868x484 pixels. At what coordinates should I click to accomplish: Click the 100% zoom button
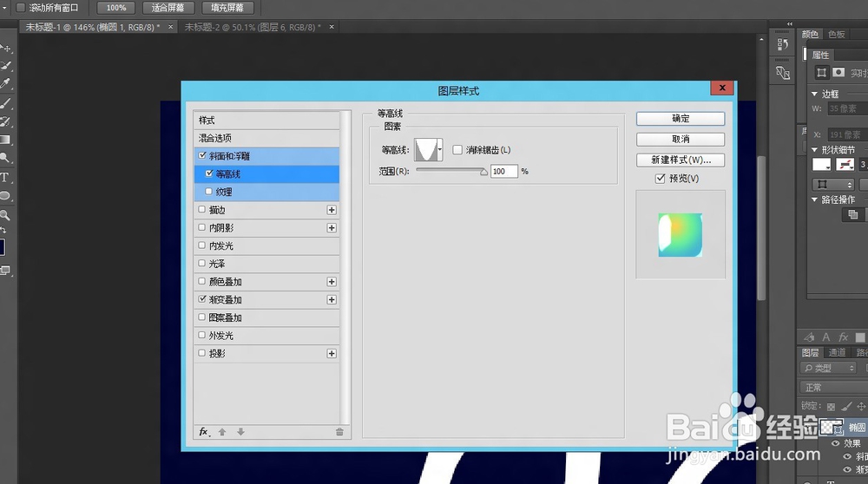[x=115, y=8]
